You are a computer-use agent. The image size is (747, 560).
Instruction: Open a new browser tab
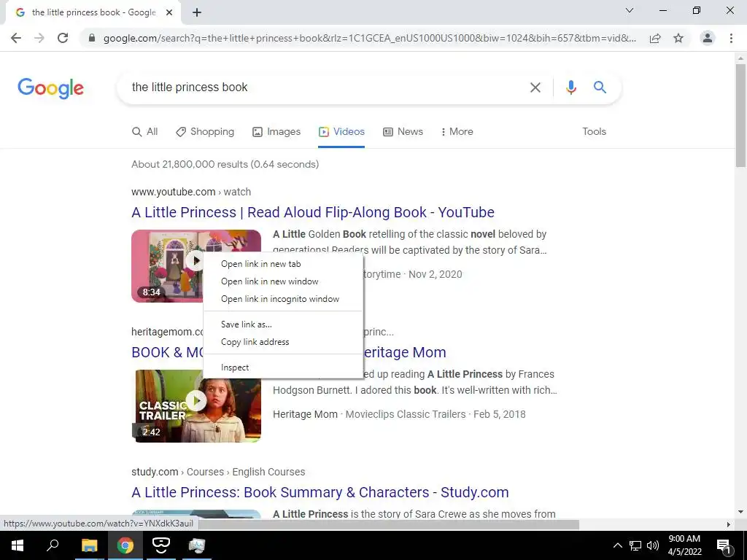(197, 12)
